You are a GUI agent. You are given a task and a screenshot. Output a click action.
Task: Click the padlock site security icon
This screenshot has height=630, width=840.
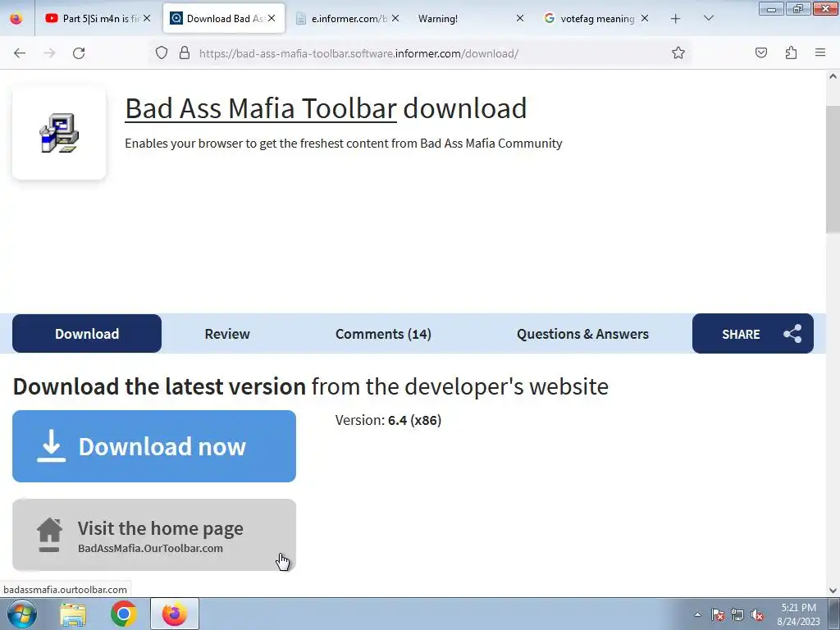pos(185,53)
